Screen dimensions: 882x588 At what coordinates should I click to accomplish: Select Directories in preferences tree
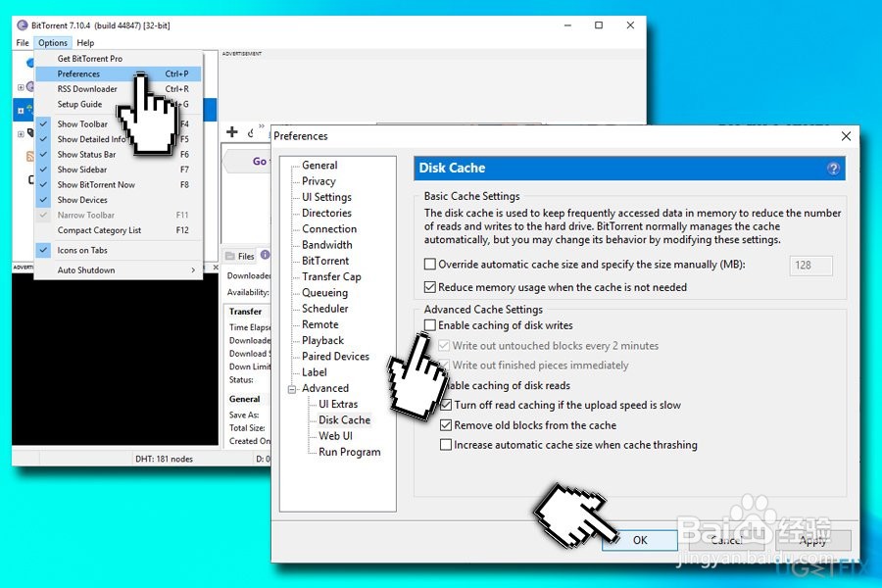point(326,213)
